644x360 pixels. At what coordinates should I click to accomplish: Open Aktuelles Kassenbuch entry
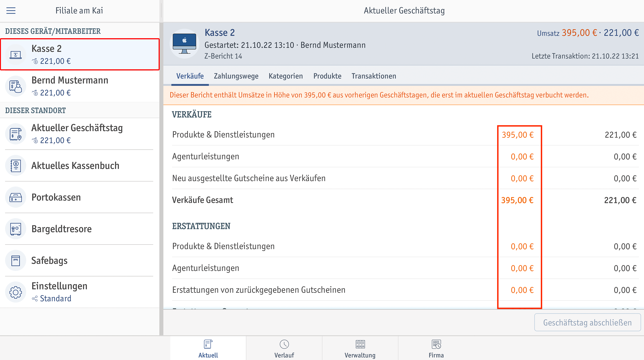pyautogui.click(x=80, y=165)
